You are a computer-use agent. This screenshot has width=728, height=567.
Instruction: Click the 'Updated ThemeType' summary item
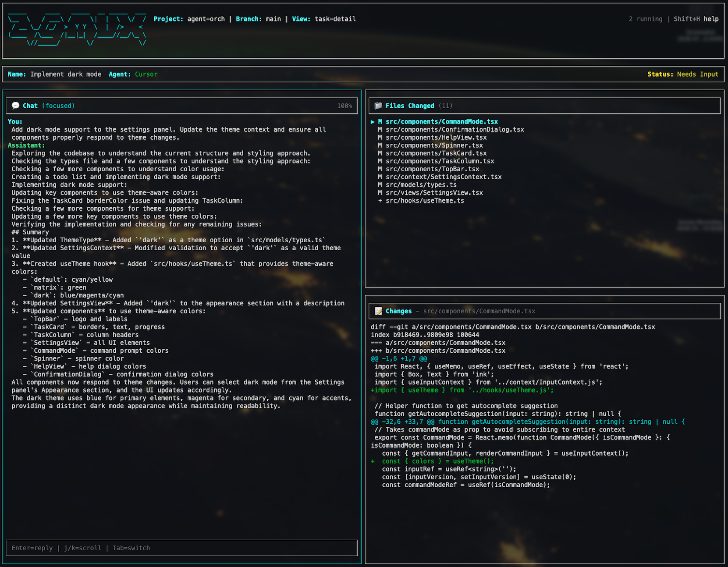coord(168,240)
